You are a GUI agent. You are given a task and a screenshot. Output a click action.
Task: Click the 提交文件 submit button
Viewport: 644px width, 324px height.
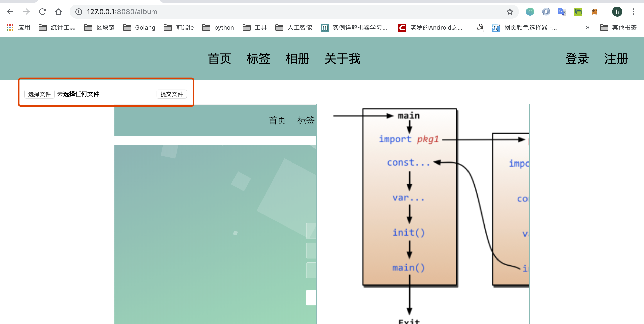(x=172, y=94)
